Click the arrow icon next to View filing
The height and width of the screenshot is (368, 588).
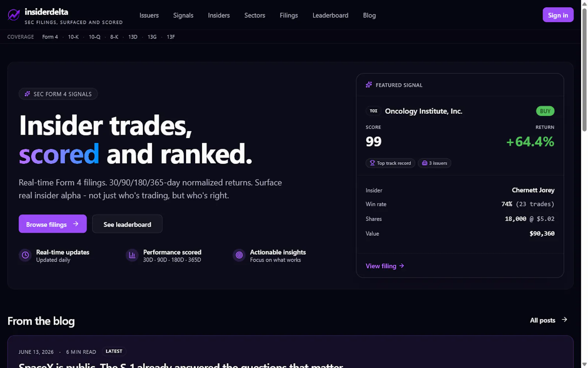tap(402, 266)
